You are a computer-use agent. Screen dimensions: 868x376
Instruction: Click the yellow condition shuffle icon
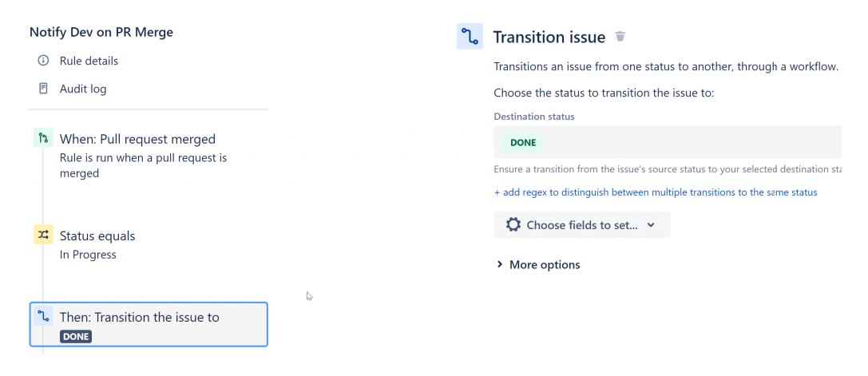43,235
